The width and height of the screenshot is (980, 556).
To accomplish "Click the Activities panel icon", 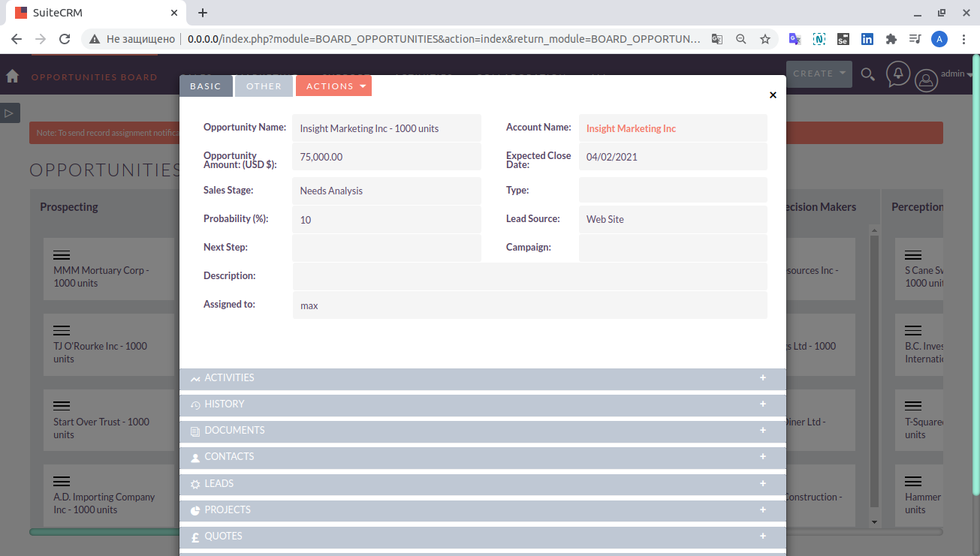I will tap(195, 379).
